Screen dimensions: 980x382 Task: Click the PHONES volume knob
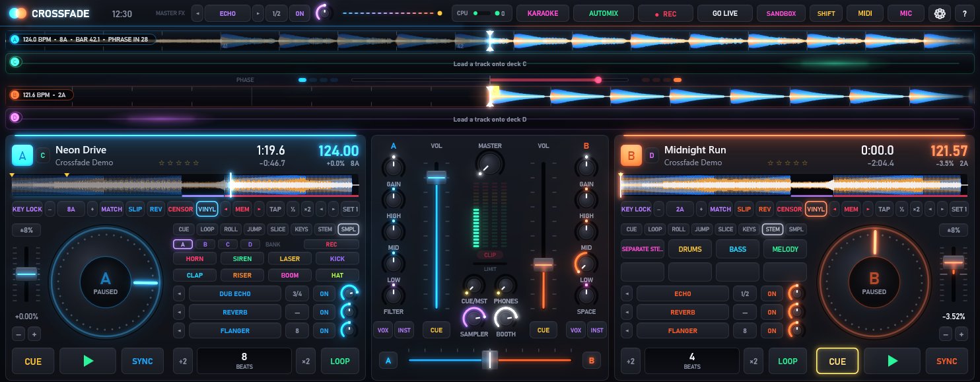[506, 286]
